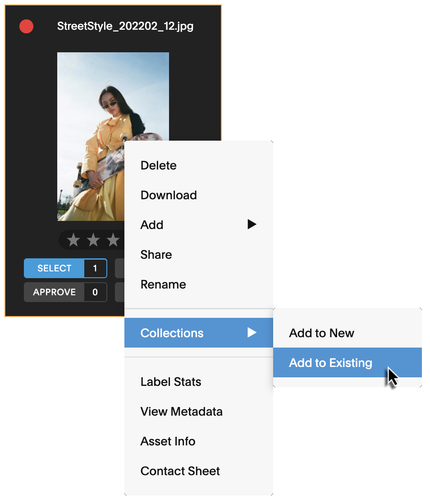Click the StreetStyle_202202_12.jpg filename
430x504 pixels.
pos(125,26)
